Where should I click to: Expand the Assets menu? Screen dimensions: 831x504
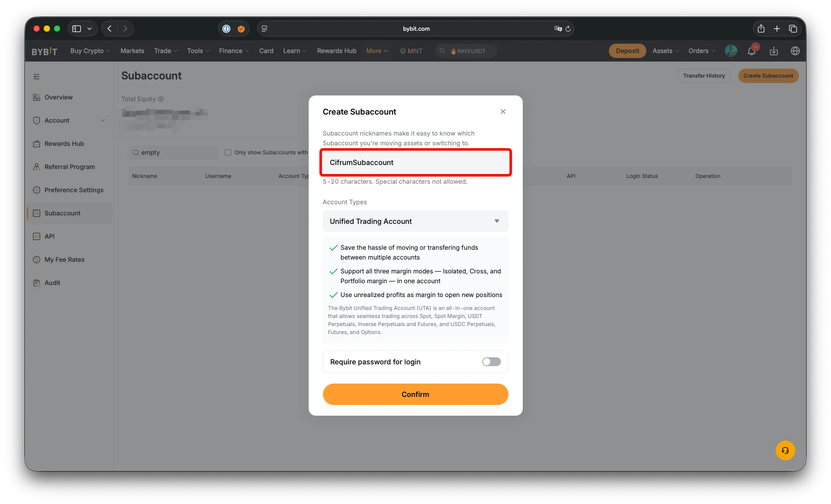(666, 51)
